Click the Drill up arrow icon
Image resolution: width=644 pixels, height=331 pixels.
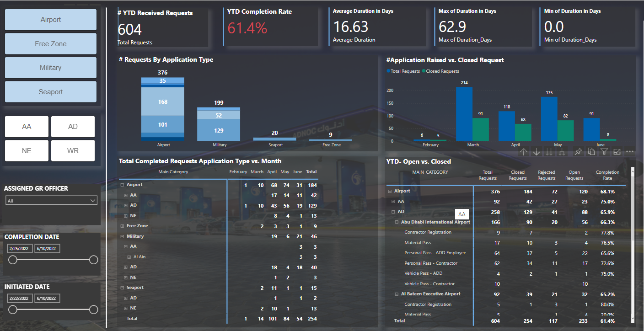point(524,152)
